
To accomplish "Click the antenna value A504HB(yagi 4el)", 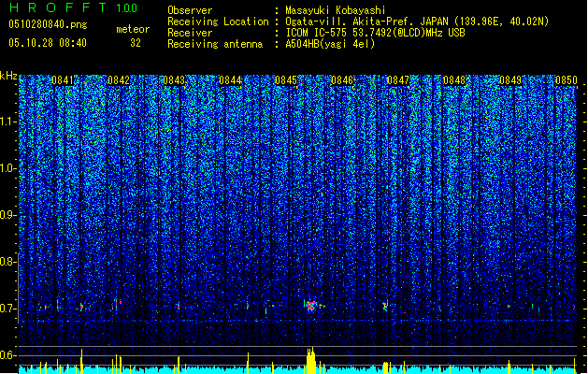I will (330, 44).
